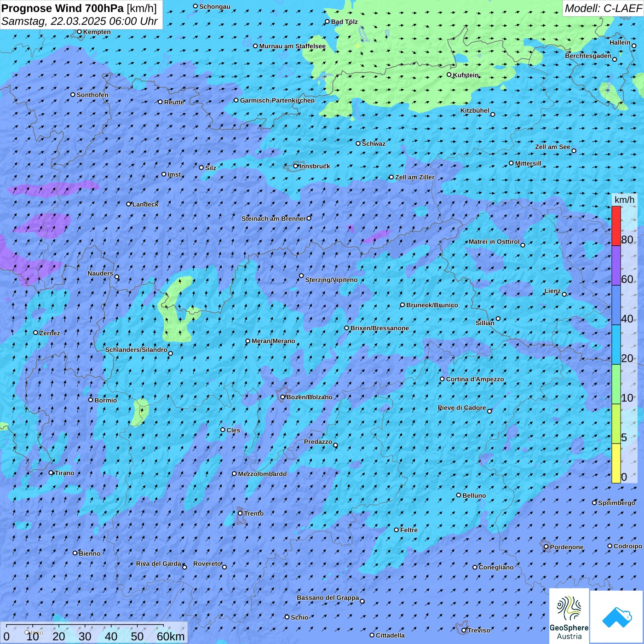Select the yellow 0–5 km/h legend color
The image size is (644, 644).
point(616,463)
